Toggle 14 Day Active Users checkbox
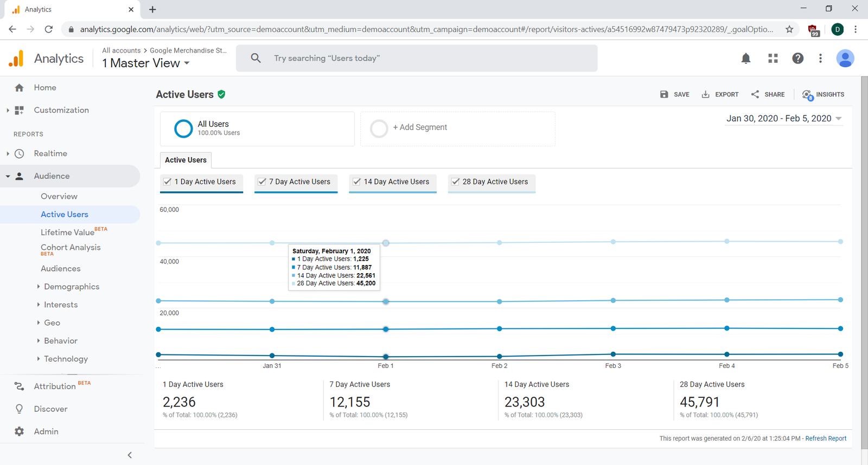The width and height of the screenshot is (868, 465). point(356,182)
